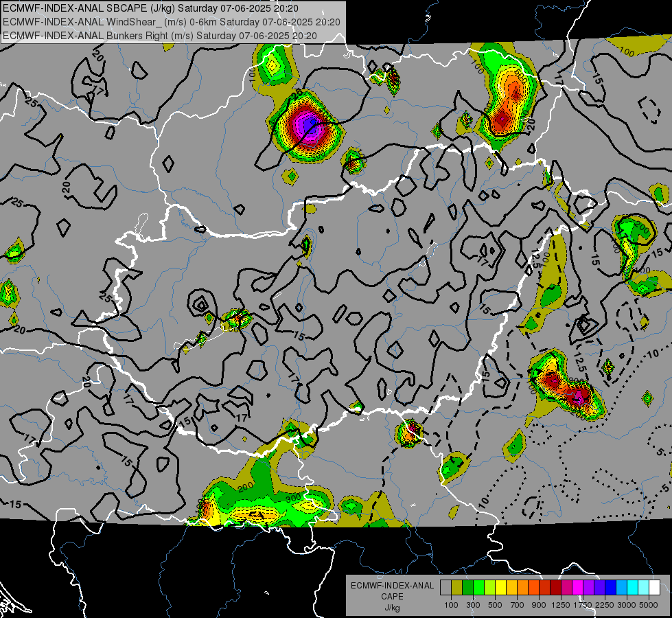Viewport: 672px width, 618px height.
Task: Click the WindShear_ (m/s) 0-6km title line
Action: tap(172, 22)
